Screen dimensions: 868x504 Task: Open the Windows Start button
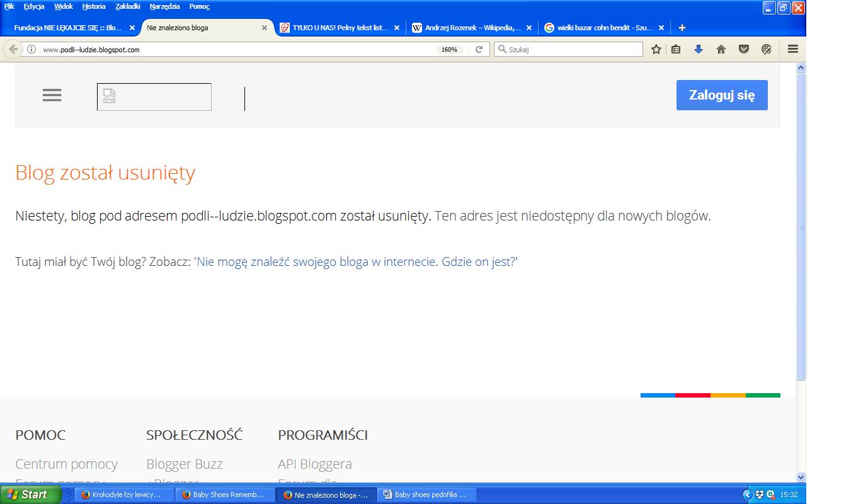[x=30, y=495]
